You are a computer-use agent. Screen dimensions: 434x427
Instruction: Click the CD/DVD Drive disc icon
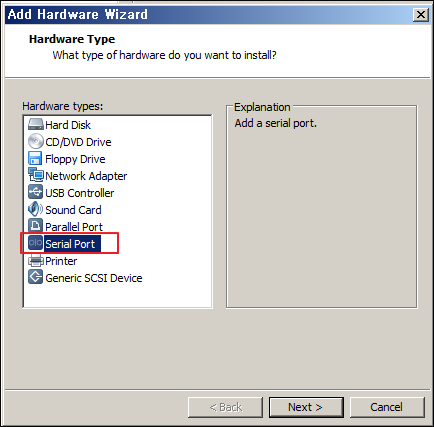36,141
